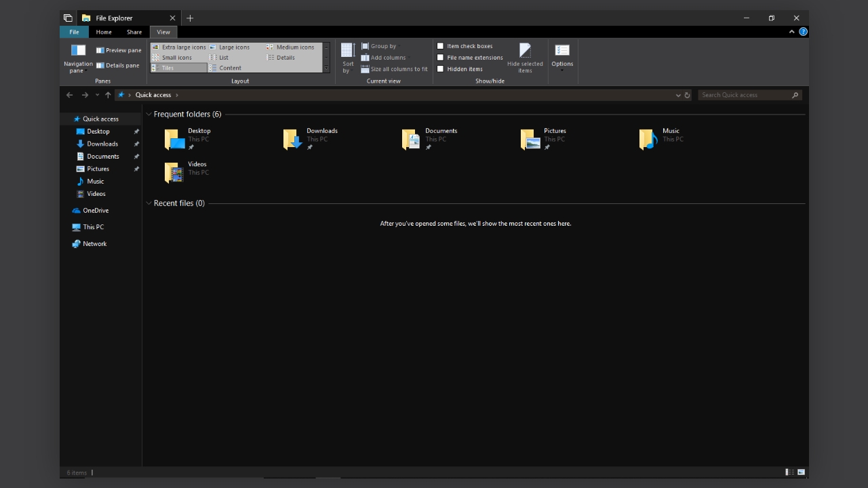Enable Item check boxes
The width and height of the screenshot is (868, 488).
(x=441, y=46)
